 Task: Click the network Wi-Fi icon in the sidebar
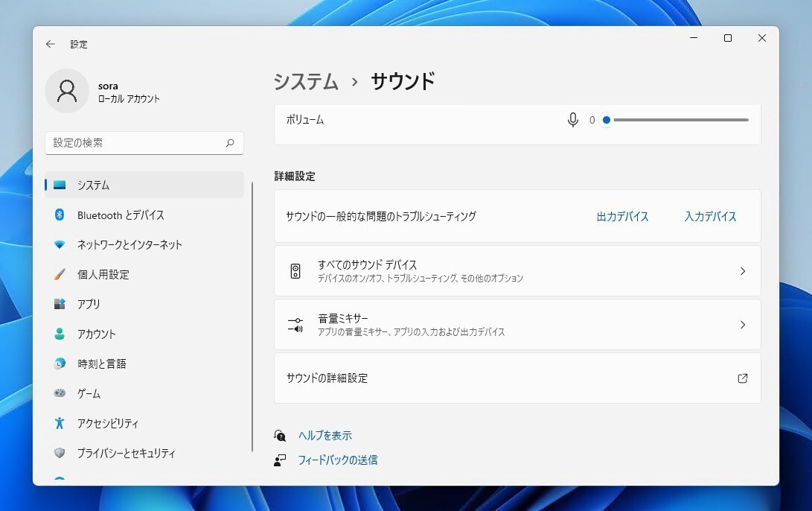coord(60,244)
